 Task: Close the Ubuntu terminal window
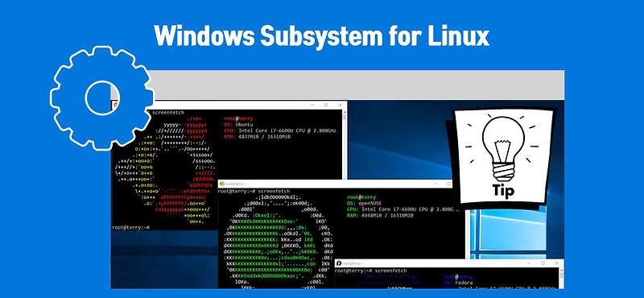[x=340, y=106]
